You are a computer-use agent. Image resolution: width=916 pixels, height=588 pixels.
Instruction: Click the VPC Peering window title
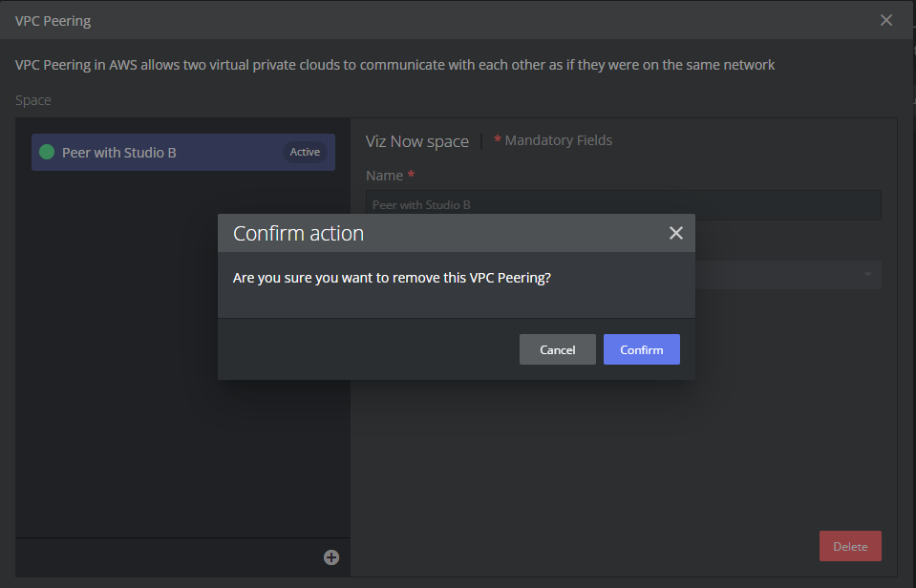coord(53,20)
